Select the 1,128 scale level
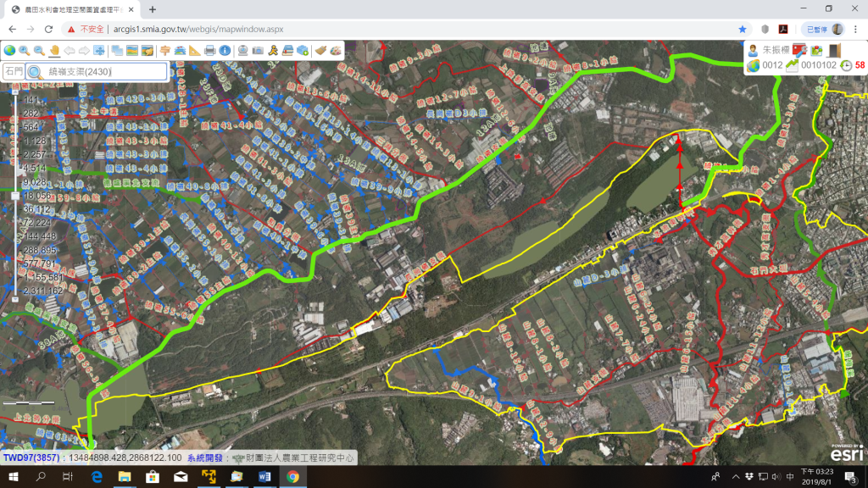 click(x=34, y=141)
